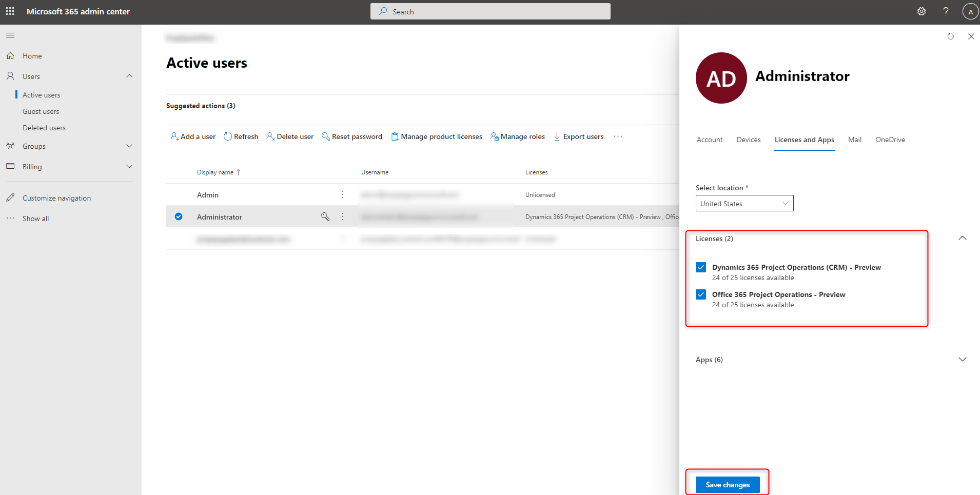This screenshot has width=980, height=495.
Task: Refresh the Administrator details panel
Action: tap(951, 36)
